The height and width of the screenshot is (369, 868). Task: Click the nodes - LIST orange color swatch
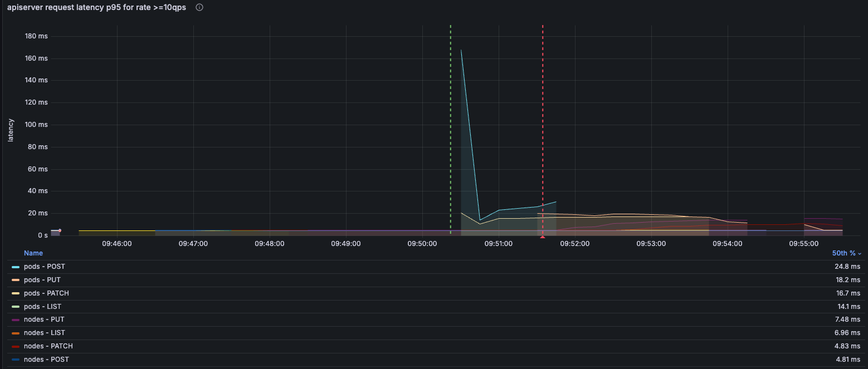point(16,333)
